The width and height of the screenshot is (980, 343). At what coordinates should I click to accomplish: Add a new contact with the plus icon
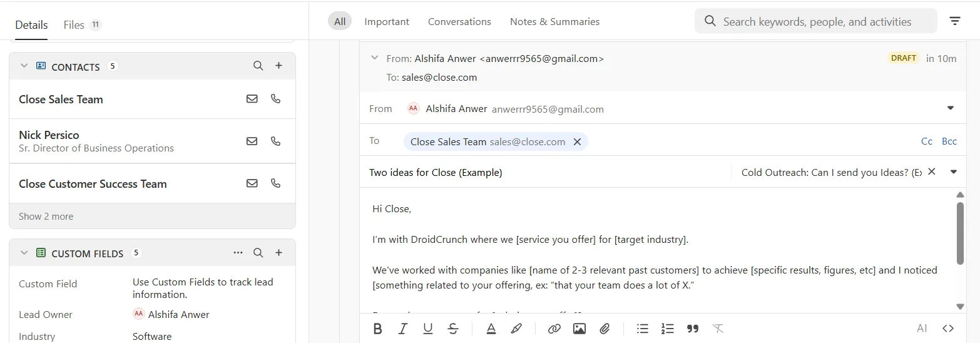[x=279, y=66]
